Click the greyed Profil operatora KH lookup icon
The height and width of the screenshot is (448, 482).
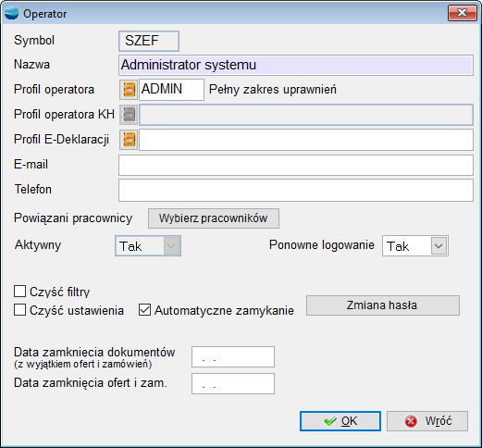(129, 115)
